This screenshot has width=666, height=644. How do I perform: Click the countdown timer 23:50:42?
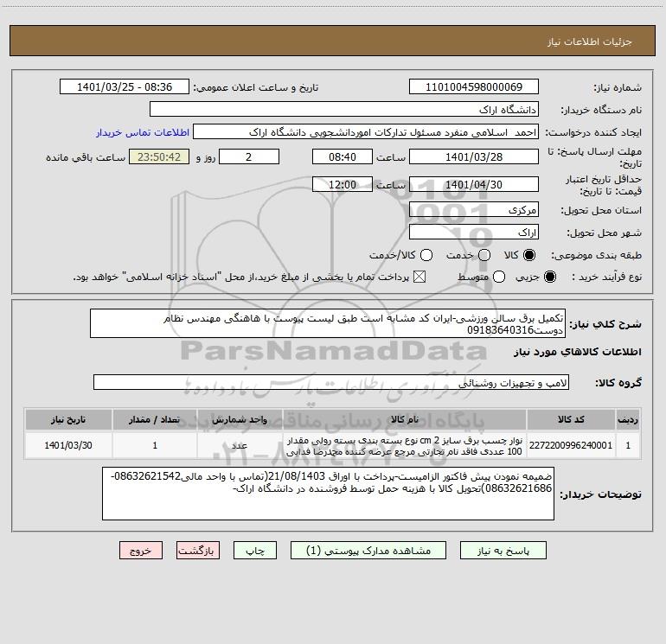click(x=159, y=156)
